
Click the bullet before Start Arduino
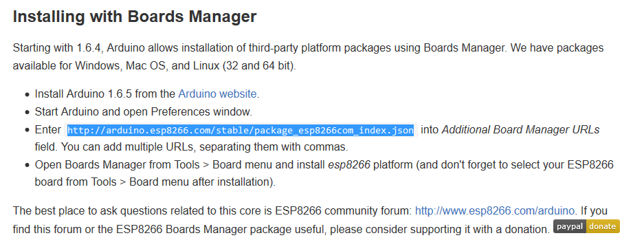(27, 112)
